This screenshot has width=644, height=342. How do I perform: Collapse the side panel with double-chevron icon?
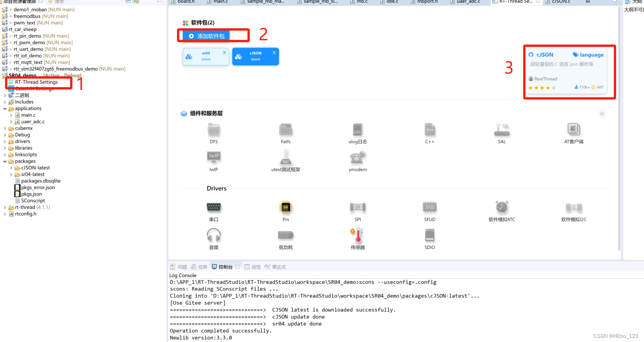tap(602, 113)
